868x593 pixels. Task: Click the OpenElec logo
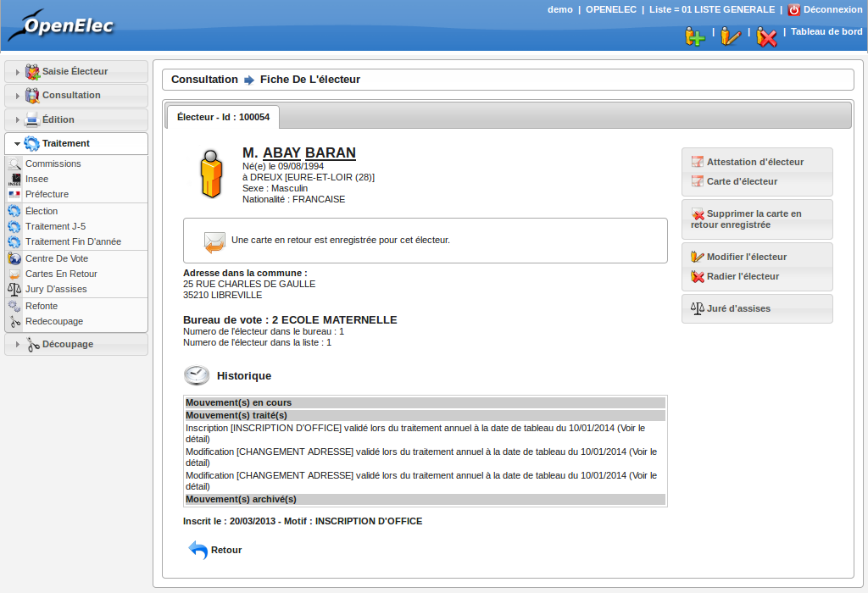[61, 25]
